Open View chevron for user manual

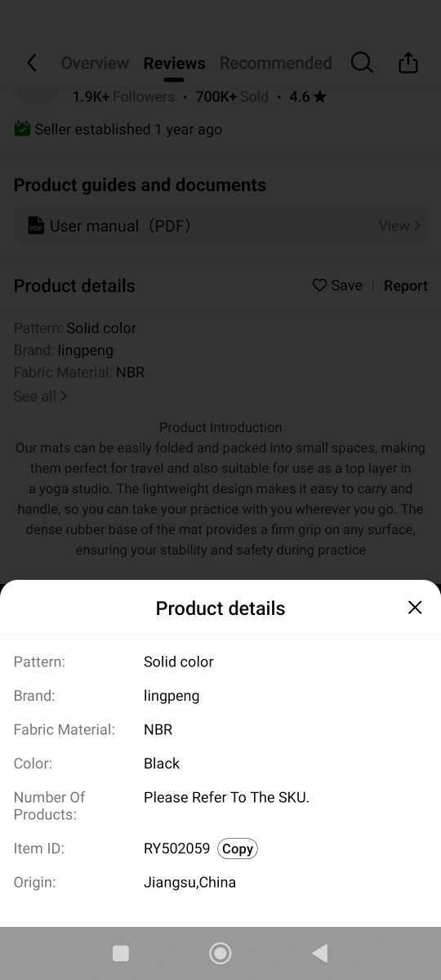pyautogui.click(x=399, y=225)
